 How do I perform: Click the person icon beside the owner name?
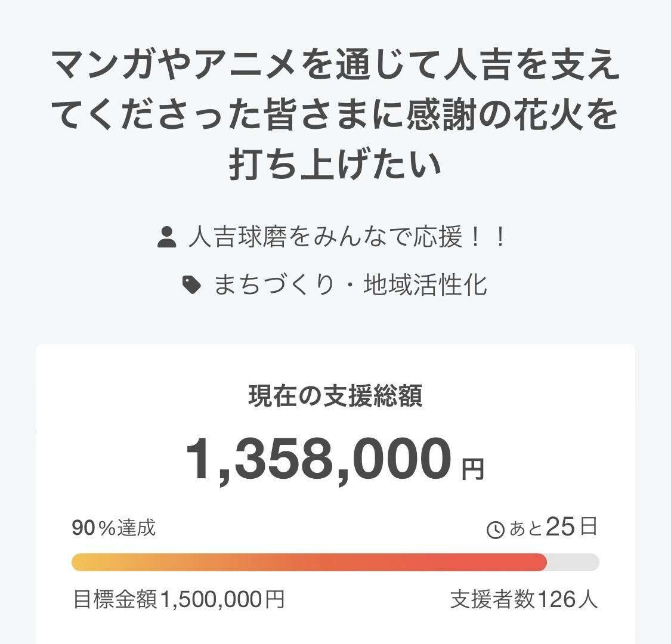tap(167, 237)
